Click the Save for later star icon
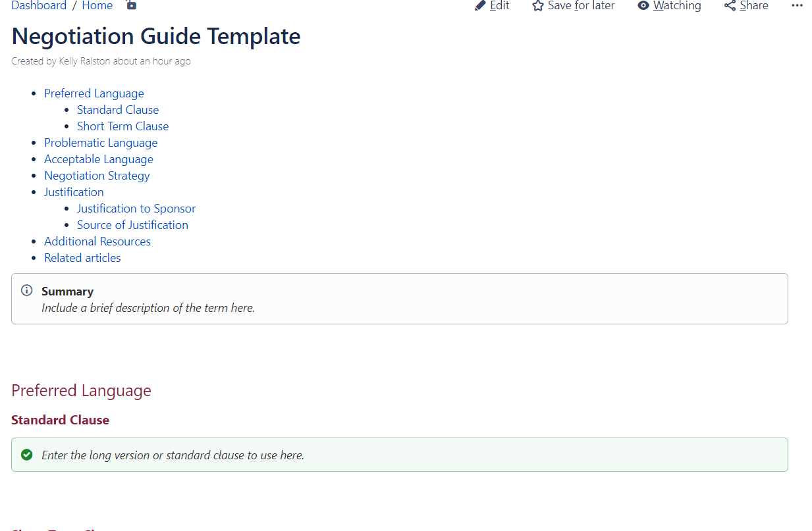Image resolution: width=812 pixels, height=531 pixels. [x=538, y=5]
